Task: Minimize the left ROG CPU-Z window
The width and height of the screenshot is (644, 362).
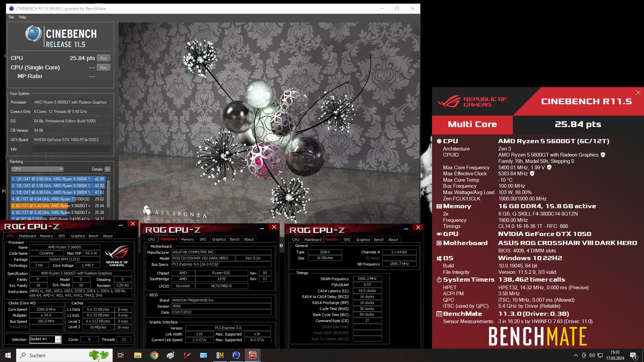Action: 121,225
